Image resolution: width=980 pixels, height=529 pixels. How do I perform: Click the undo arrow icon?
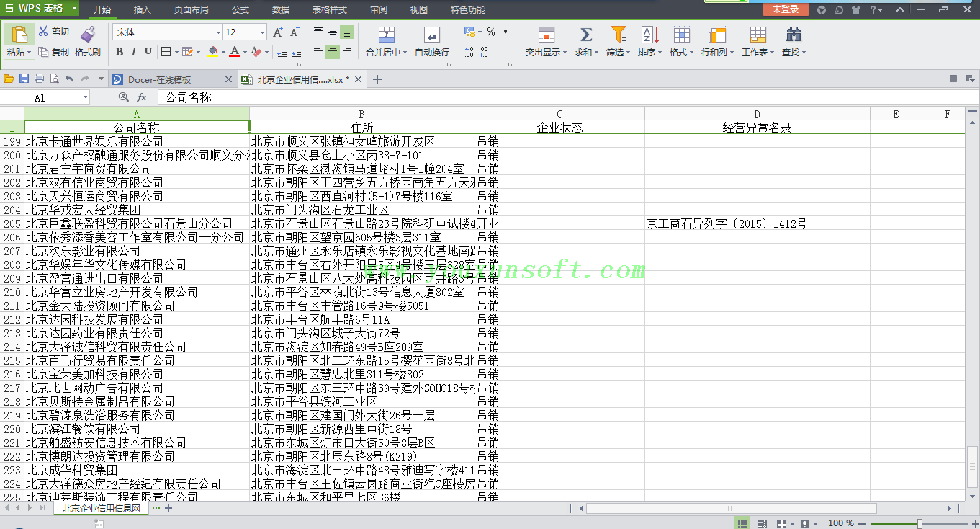pyautogui.click(x=69, y=79)
